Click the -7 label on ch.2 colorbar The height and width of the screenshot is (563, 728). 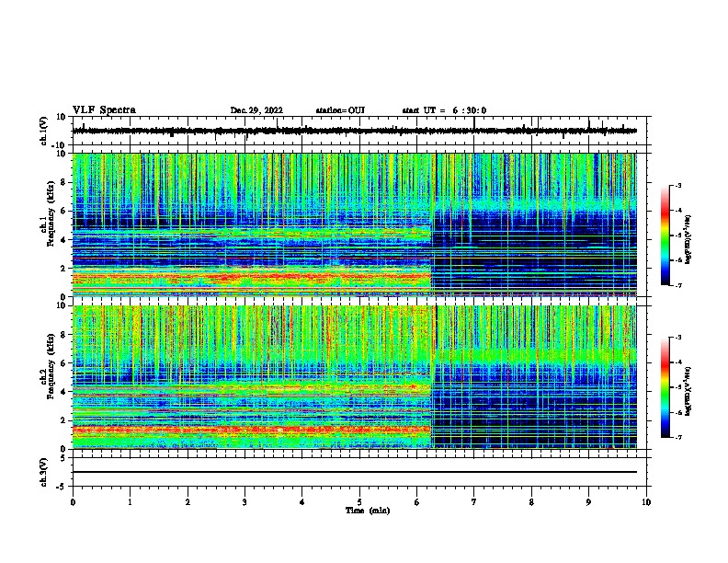click(x=678, y=437)
